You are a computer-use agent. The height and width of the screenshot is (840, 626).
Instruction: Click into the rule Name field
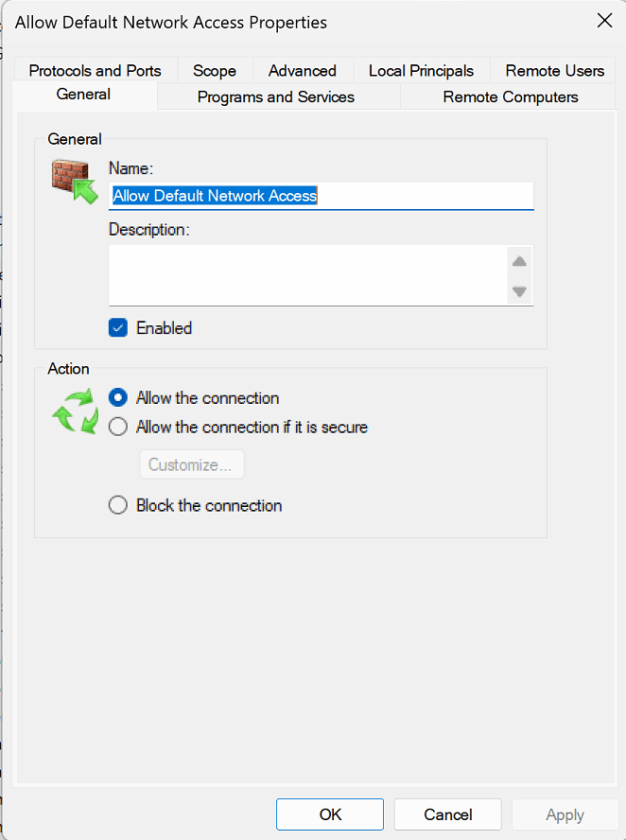tap(322, 196)
